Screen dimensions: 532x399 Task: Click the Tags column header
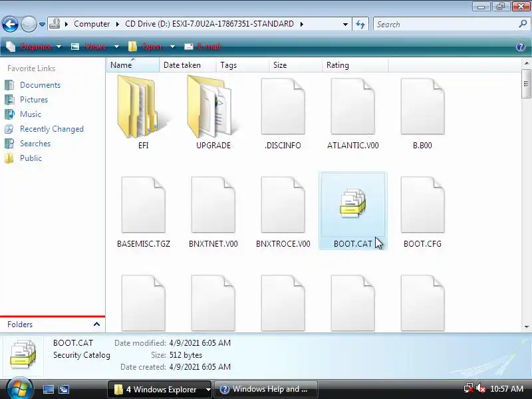[x=243, y=65]
